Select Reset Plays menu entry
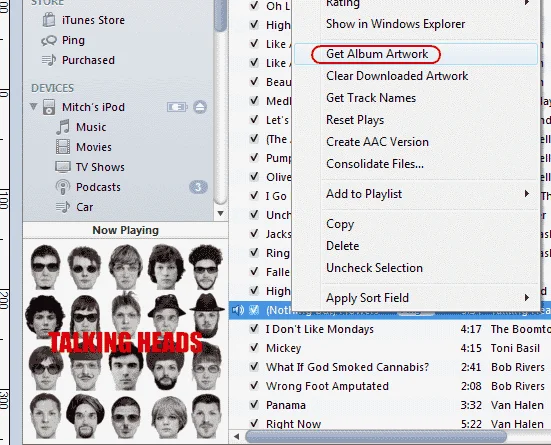 [415, 120]
